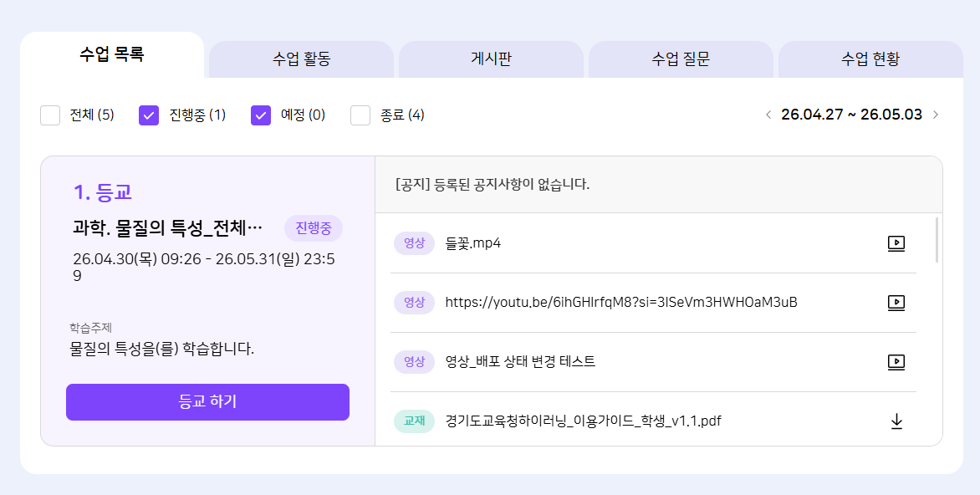This screenshot has height=495, width=980.
Task: Select the 수업 질문 tab
Action: click(x=681, y=59)
